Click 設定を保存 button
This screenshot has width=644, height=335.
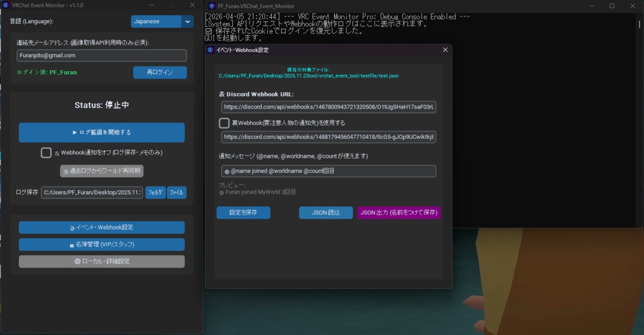pyautogui.click(x=243, y=212)
